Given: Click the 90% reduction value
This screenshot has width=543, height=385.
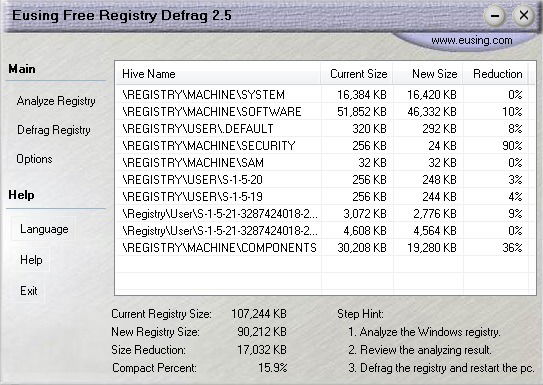Looking at the screenshot, I should [x=512, y=145].
